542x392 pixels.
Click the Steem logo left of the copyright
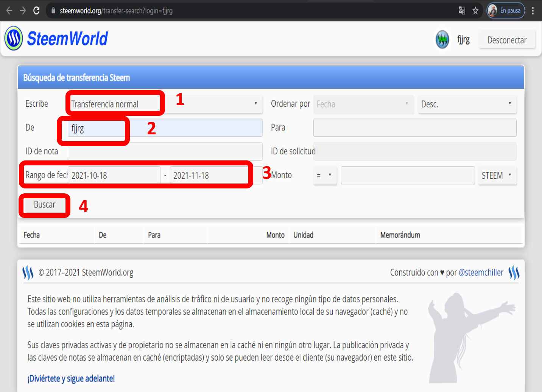(x=28, y=272)
